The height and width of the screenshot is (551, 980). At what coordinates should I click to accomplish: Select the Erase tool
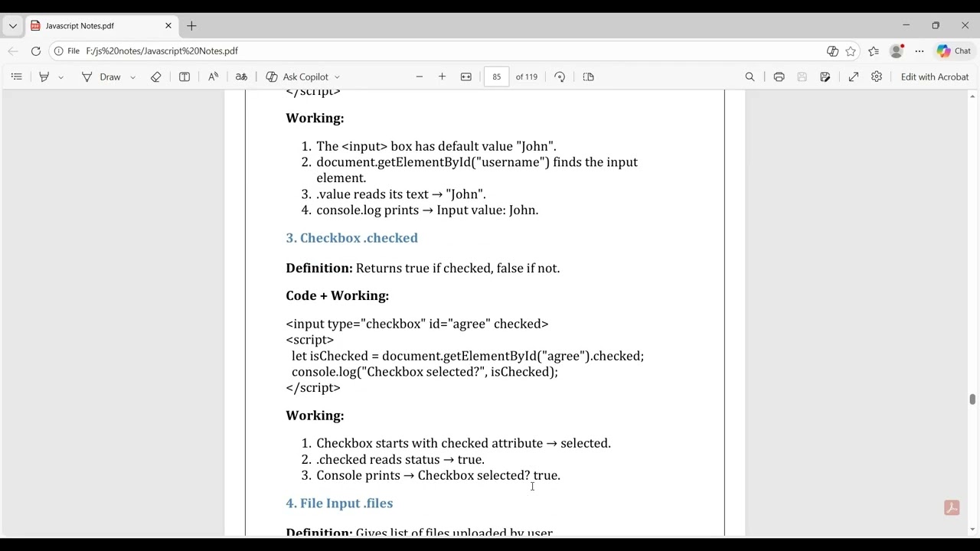tap(156, 77)
